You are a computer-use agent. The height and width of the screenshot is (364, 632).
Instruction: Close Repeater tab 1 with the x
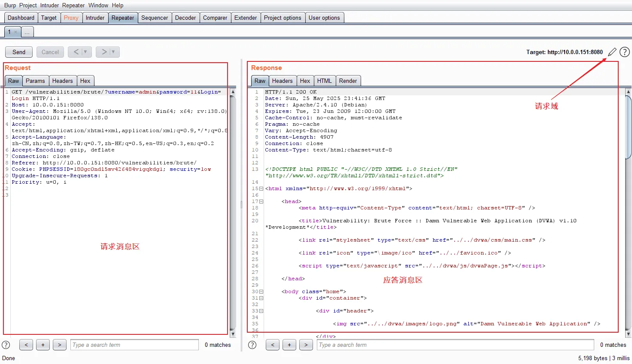coord(16,32)
